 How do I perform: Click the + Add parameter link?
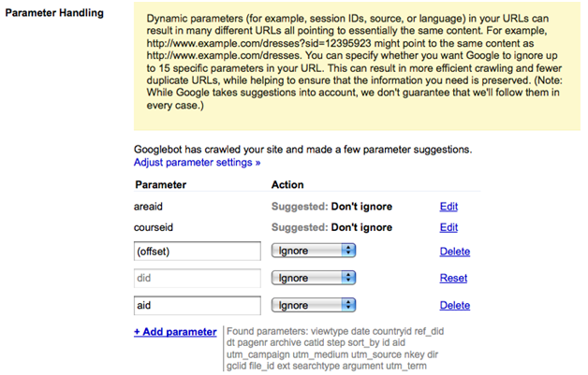pyautogui.click(x=175, y=332)
